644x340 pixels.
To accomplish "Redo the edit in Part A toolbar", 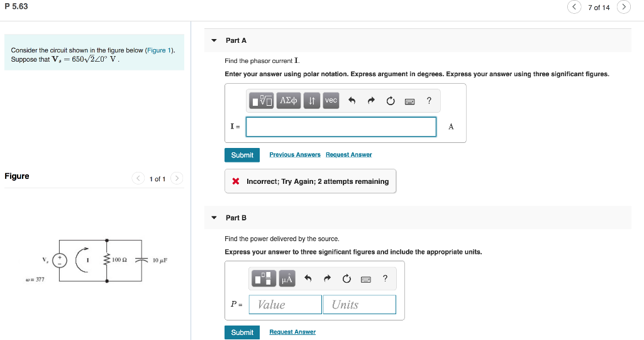I will pyautogui.click(x=371, y=100).
